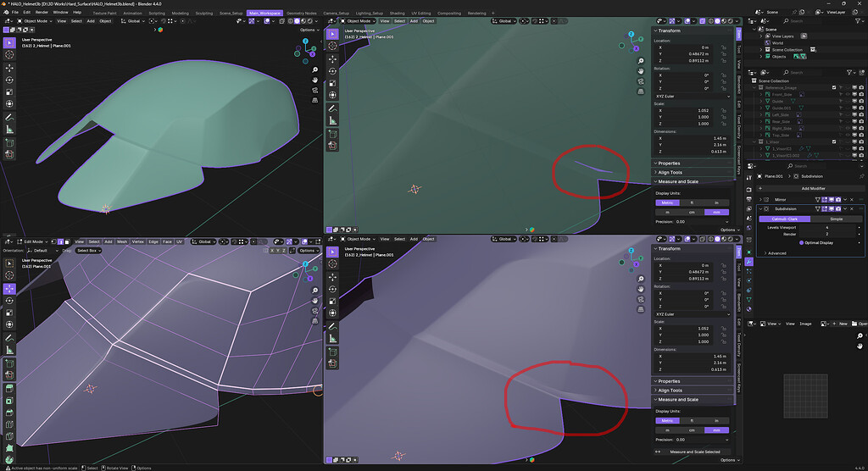Select the Scale tool in helmet overview viewport
This screenshot has width=868, height=471.
(x=9, y=91)
